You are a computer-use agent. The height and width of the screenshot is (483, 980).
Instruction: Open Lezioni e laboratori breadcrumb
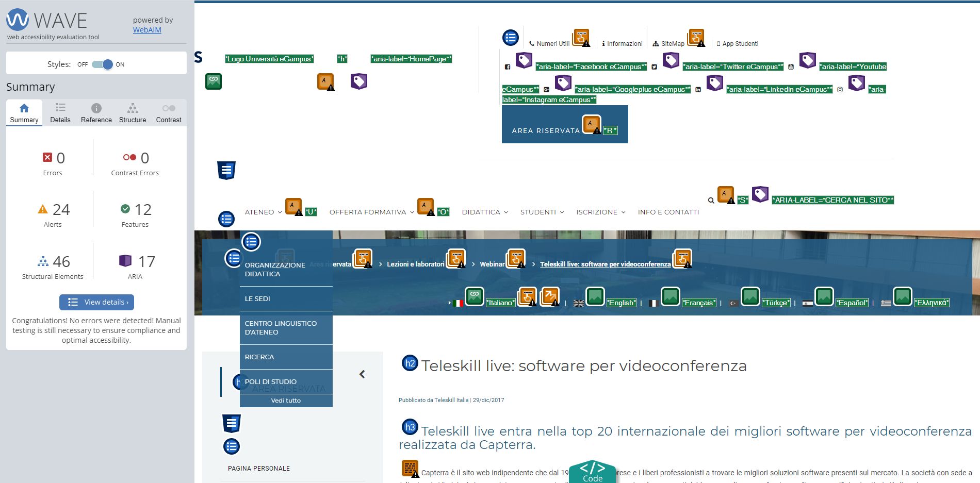(x=415, y=264)
